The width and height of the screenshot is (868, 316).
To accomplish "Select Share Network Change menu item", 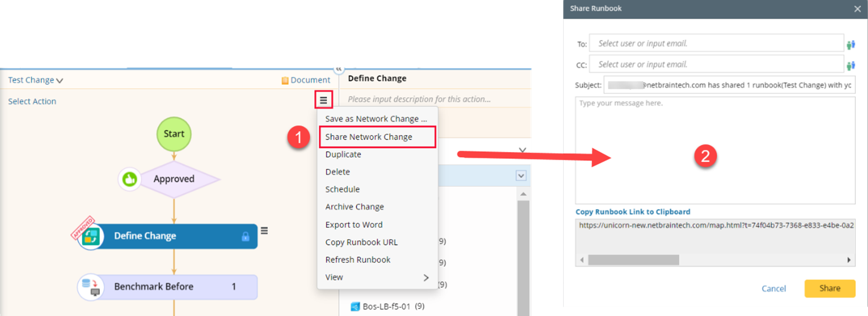I will pos(369,137).
